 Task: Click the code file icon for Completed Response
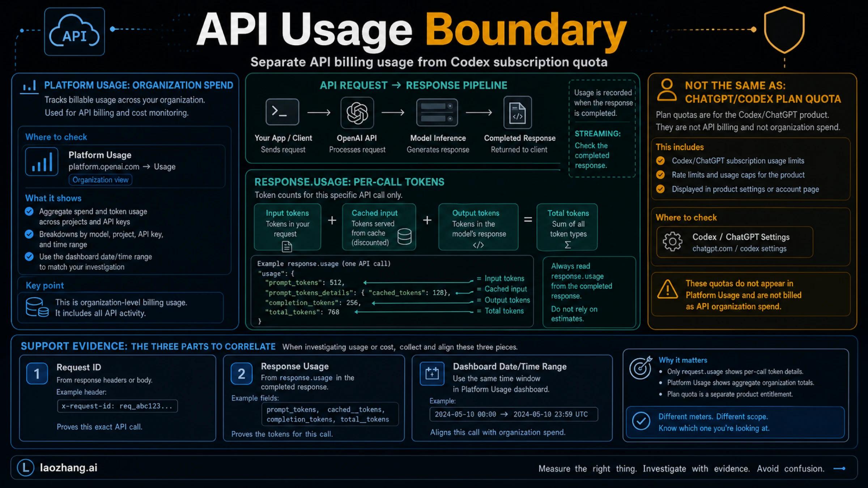pos(518,112)
